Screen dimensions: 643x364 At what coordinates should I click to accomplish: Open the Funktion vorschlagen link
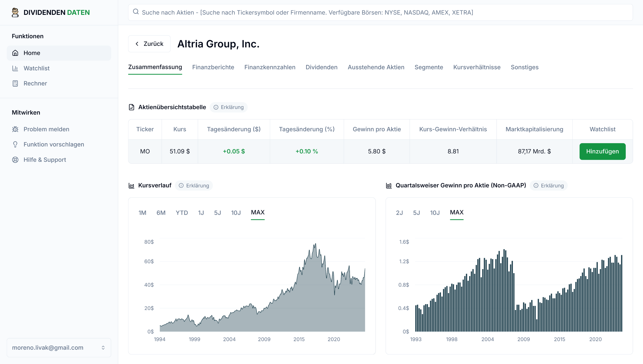59,144
